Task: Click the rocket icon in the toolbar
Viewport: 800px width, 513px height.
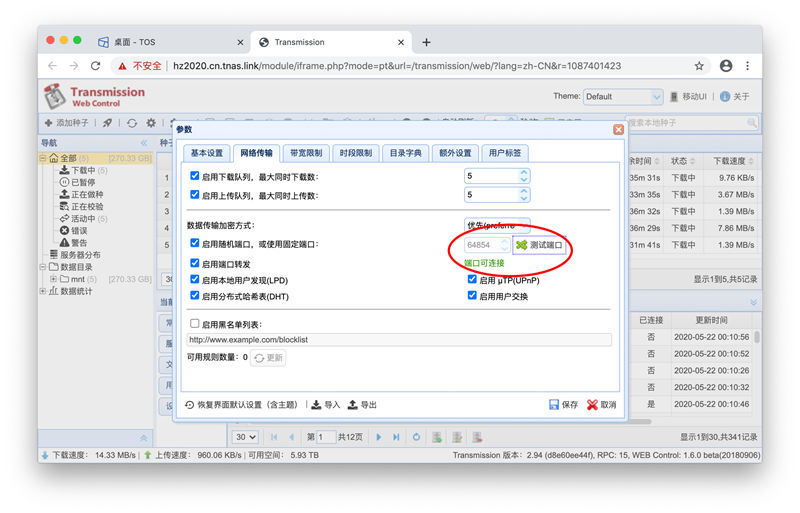Action: pos(107,123)
